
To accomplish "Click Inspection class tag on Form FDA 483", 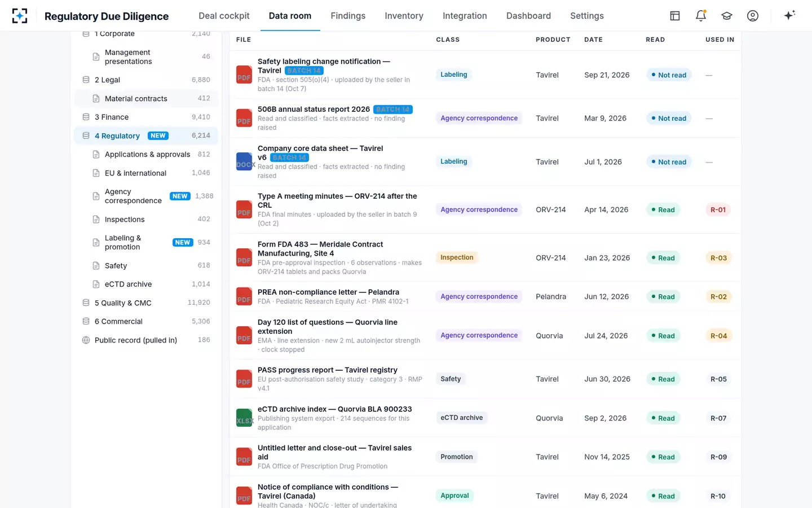I will pyautogui.click(x=457, y=257).
